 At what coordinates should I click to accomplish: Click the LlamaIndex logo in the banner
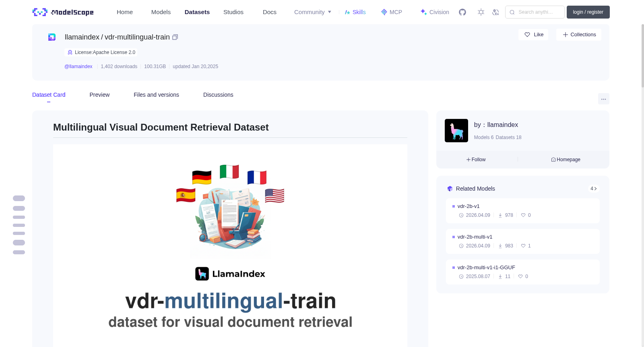point(230,274)
